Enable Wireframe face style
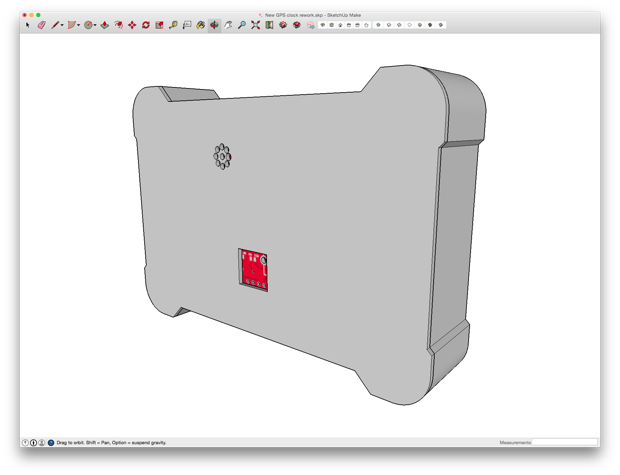The image size is (620, 475). point(399,25)
